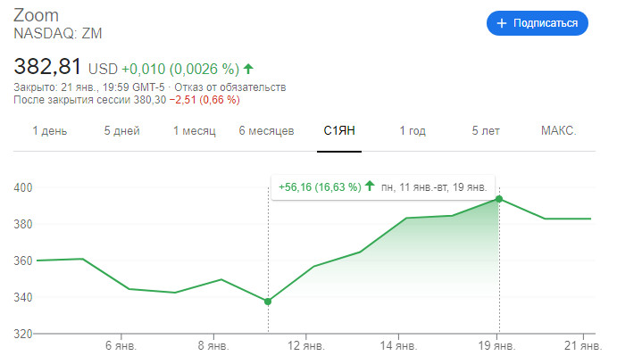Click the +56,16 (16,63 %) tooltip value
Image resolution: width=617 pixels, height=364 pixels.
[x=319, y=187]
